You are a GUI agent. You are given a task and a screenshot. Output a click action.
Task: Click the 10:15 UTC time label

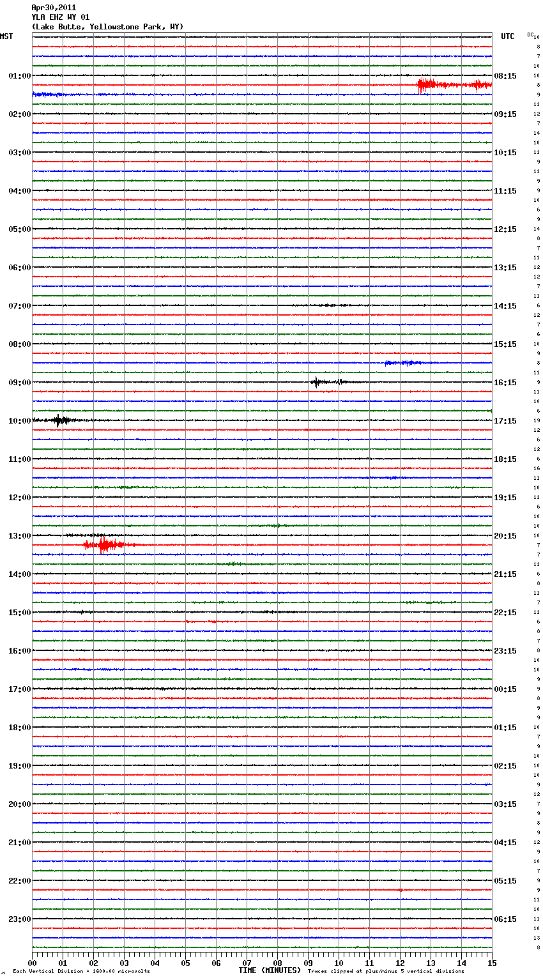point(505,153)
